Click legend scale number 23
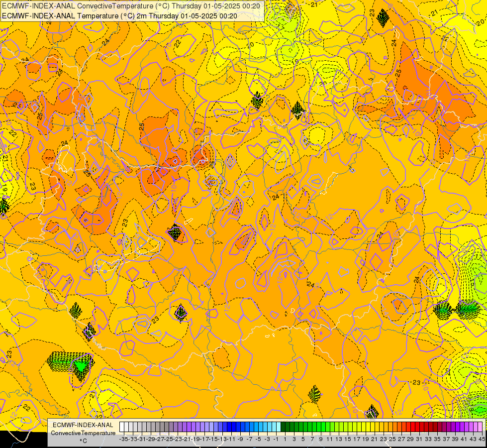This screenshot has width=487, height=448. click(384, 439)
